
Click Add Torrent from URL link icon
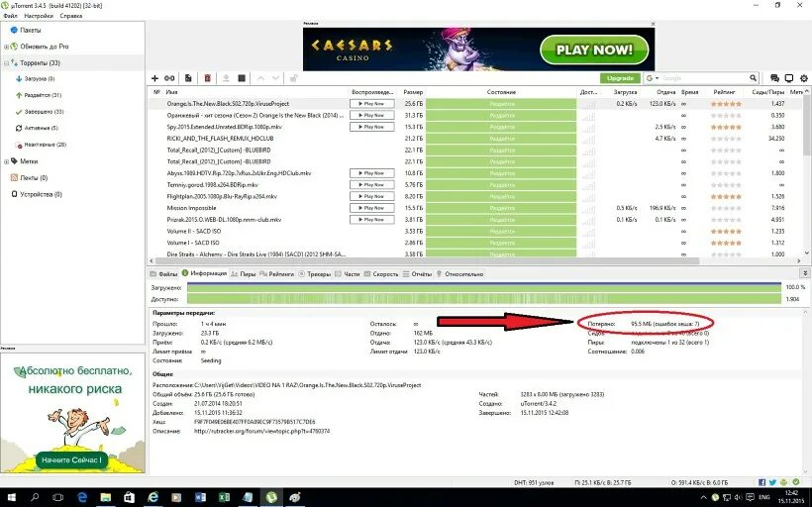169,78
